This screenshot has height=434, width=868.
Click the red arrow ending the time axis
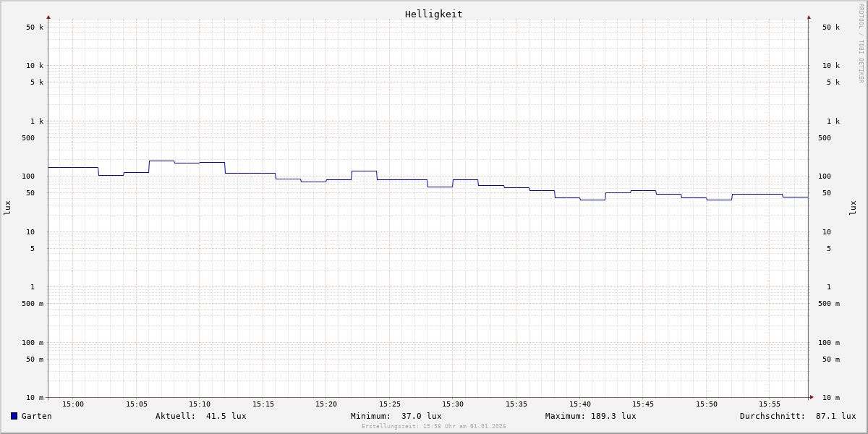(812, 397)
